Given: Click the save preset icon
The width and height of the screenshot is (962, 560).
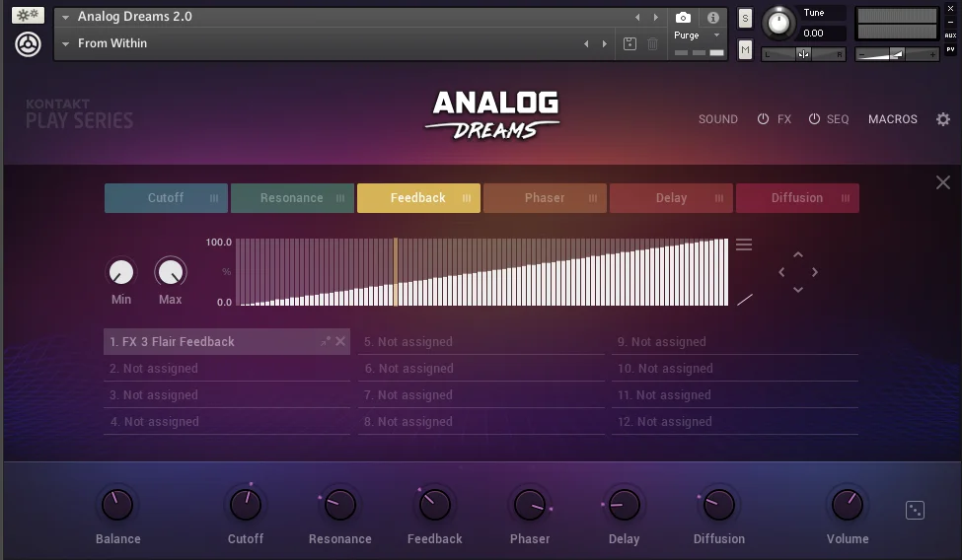Looking at the screenshot, I should click(630, 43).
